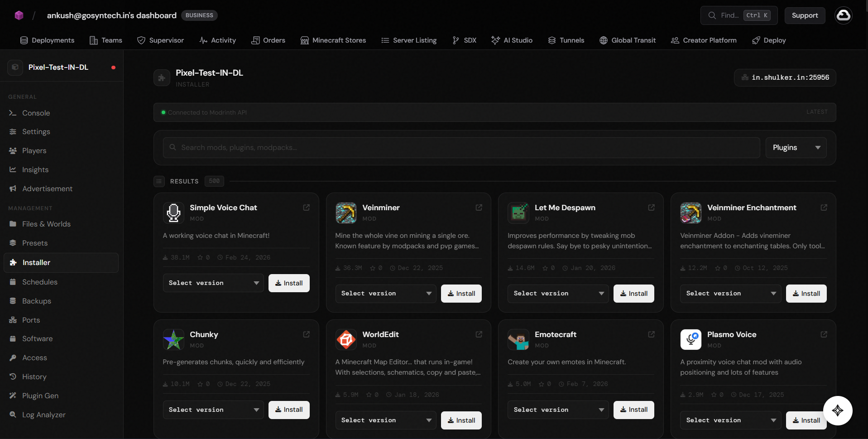Viewport: 868px width, 439px height.
Task: Open Plugin Gen in the sidebar
Action: pos(61,396)
